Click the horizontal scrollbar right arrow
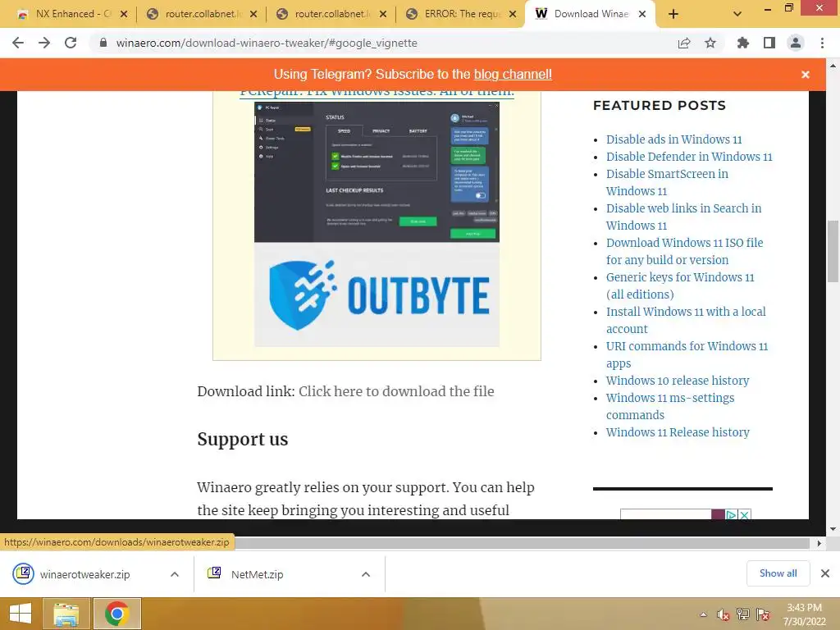The image size is (840, 630). click(819, 543)
